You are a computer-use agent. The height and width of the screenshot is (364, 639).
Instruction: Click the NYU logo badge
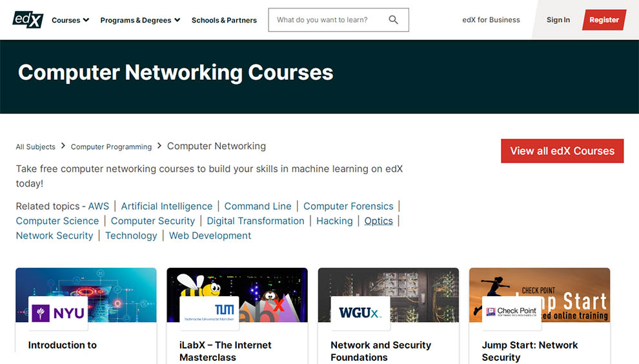(58, 313)
